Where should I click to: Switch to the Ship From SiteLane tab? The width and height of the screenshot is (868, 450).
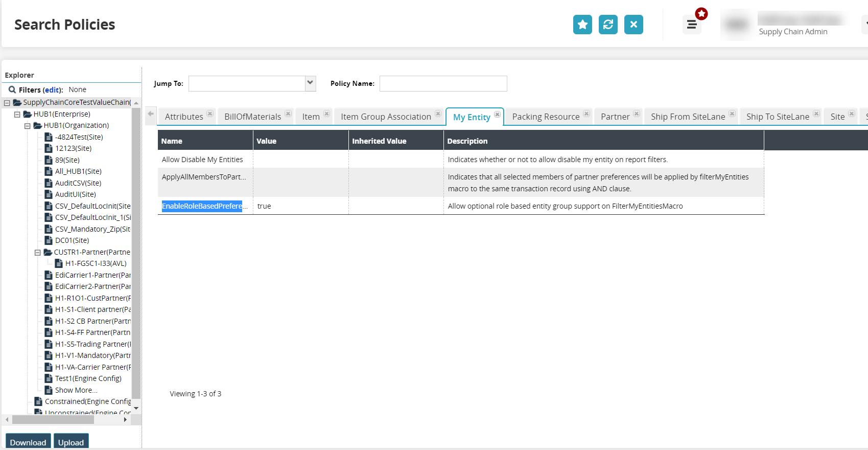[x=688, y=117]
